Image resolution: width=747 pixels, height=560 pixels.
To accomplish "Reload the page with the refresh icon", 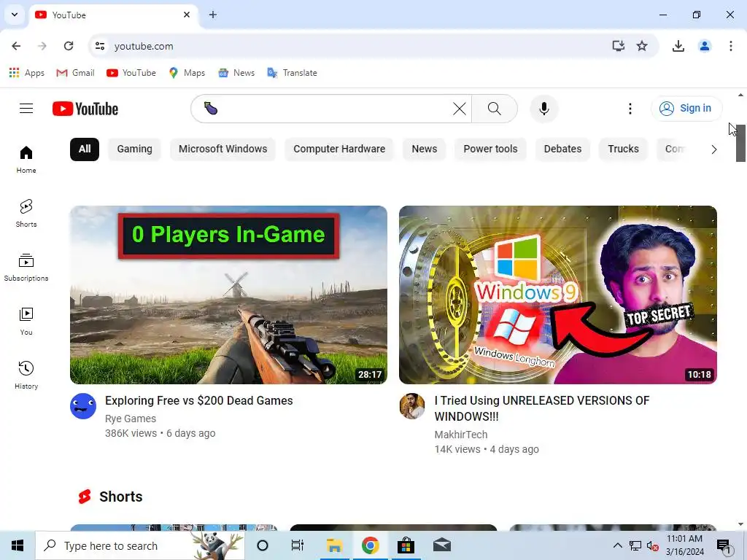I will (x=69, y=46).
